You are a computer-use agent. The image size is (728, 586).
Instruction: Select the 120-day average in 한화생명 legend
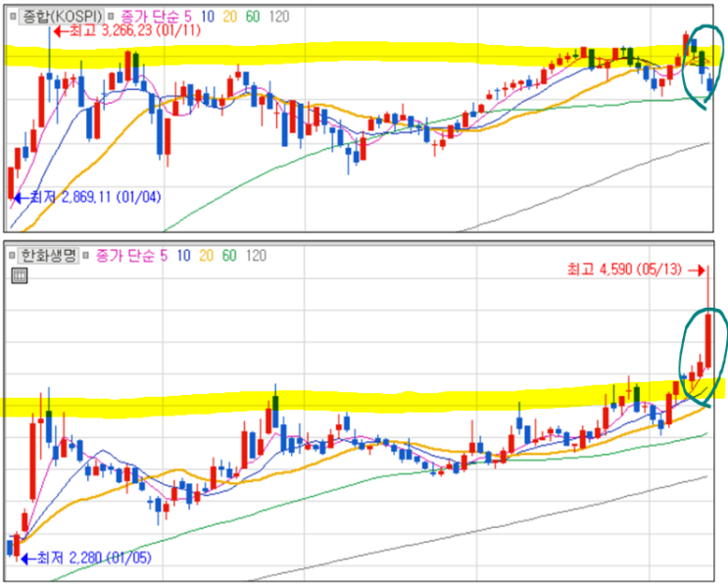click(x=256, y=256)
